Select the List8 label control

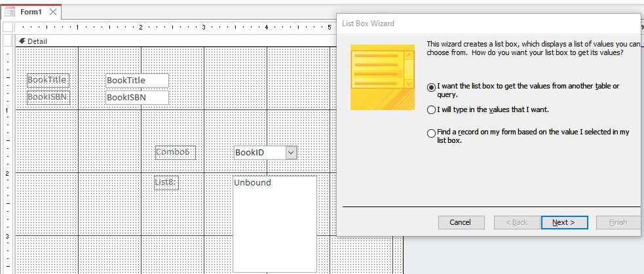(x=166, y=182)
